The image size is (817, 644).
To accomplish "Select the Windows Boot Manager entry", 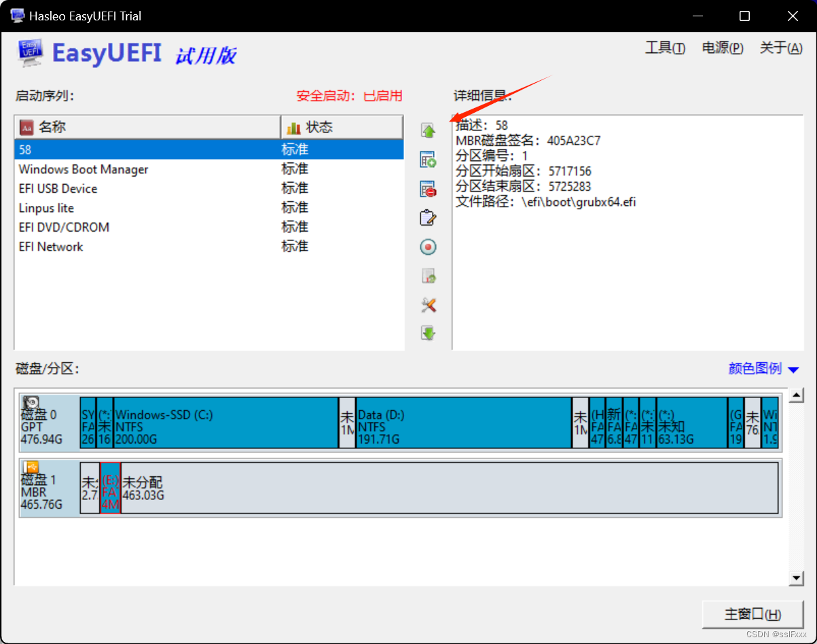I will click(209, 169).
